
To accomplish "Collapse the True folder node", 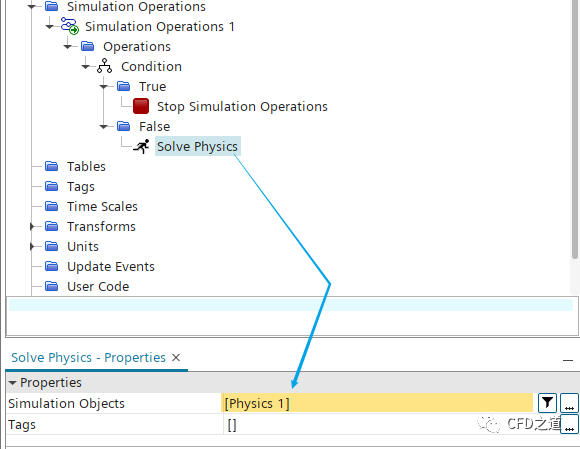I will [x=104, y=87].
